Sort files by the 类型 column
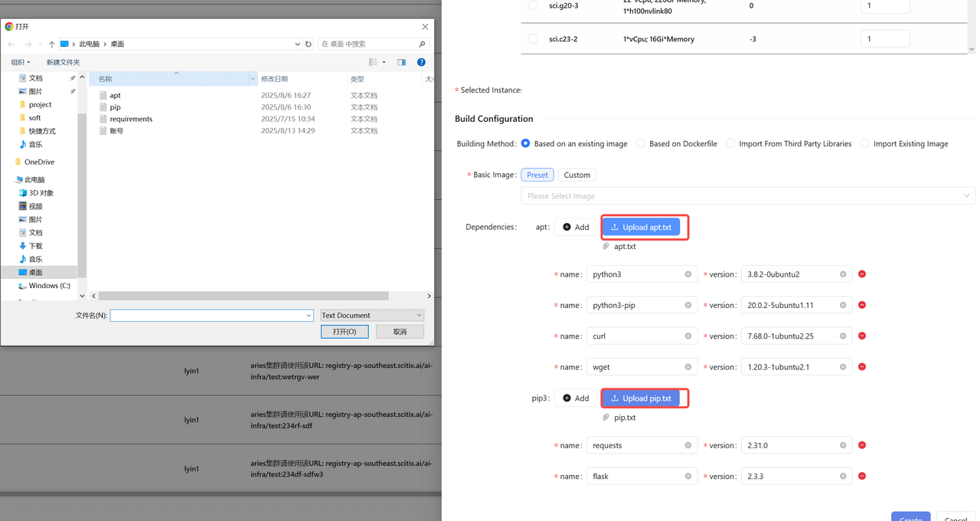The image size is (980, 521). point(385,79)
